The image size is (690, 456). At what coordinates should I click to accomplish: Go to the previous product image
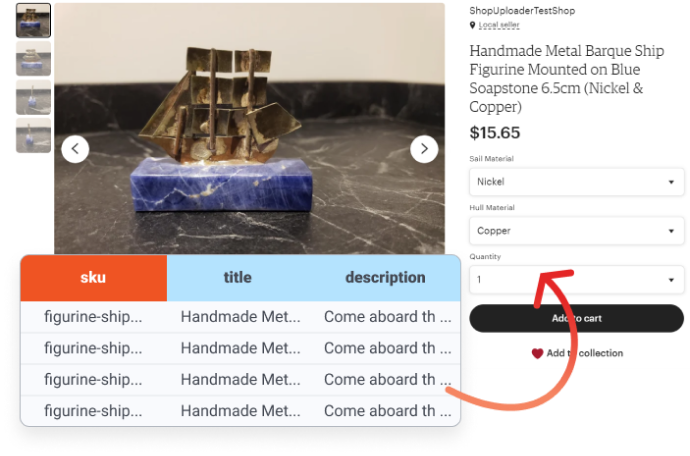click(75, 149)
